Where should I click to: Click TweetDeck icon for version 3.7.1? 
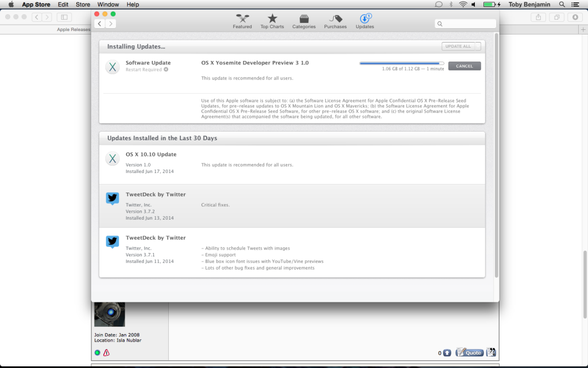[x=113, y=241]
